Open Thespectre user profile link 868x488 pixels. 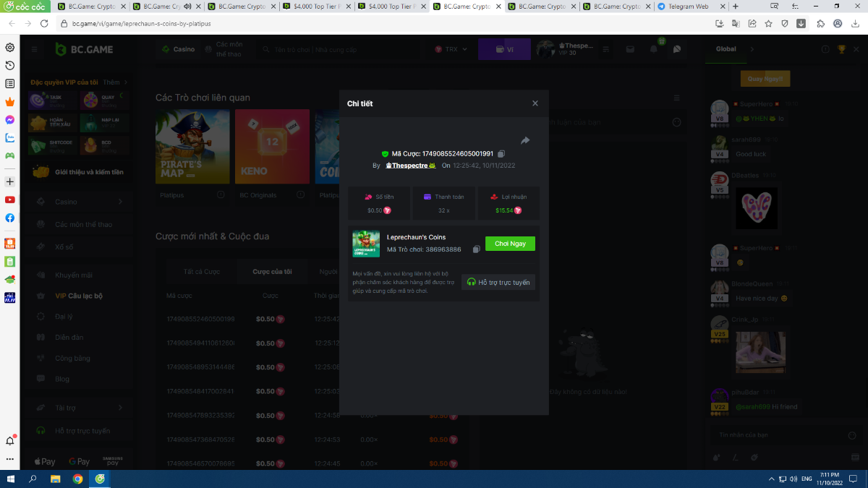tap(409, 166)
